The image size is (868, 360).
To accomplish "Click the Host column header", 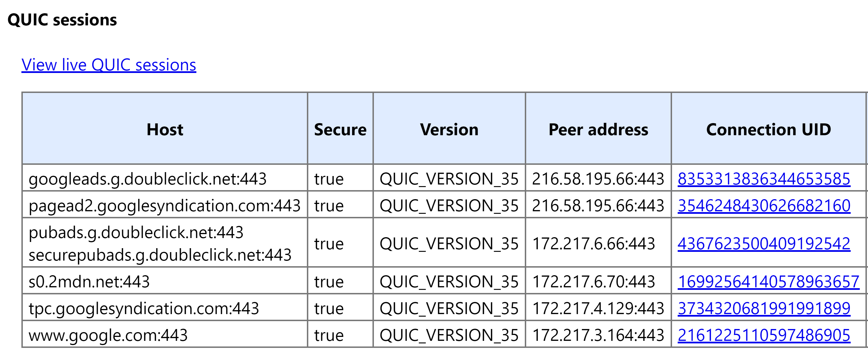I will 165,130.
